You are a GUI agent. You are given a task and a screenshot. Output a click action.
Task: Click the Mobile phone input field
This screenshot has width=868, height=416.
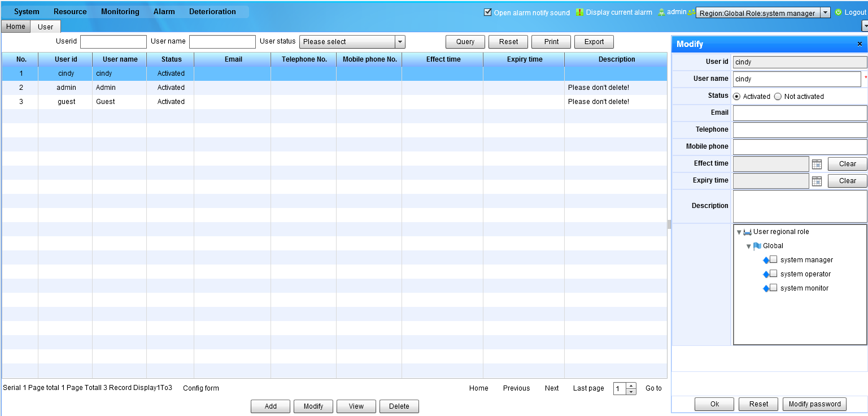(800, 147)
